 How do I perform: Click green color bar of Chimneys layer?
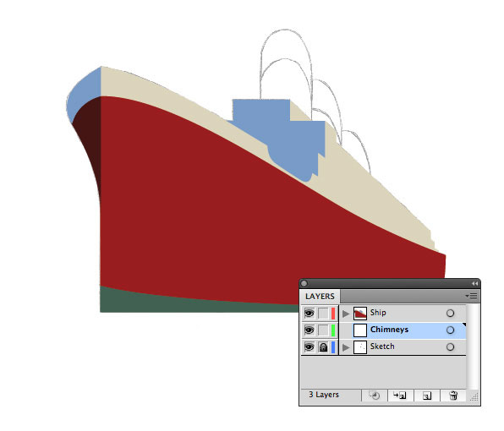pos(333,330)
